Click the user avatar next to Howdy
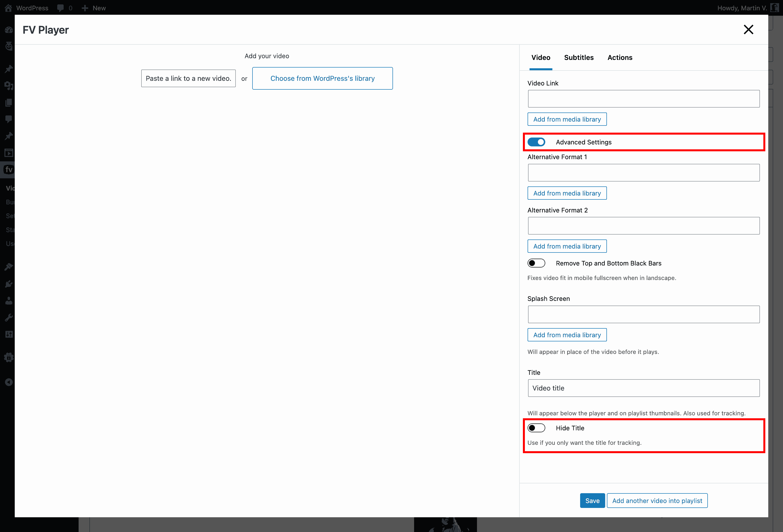Viewport: 783px width, 532px height. 774,8
